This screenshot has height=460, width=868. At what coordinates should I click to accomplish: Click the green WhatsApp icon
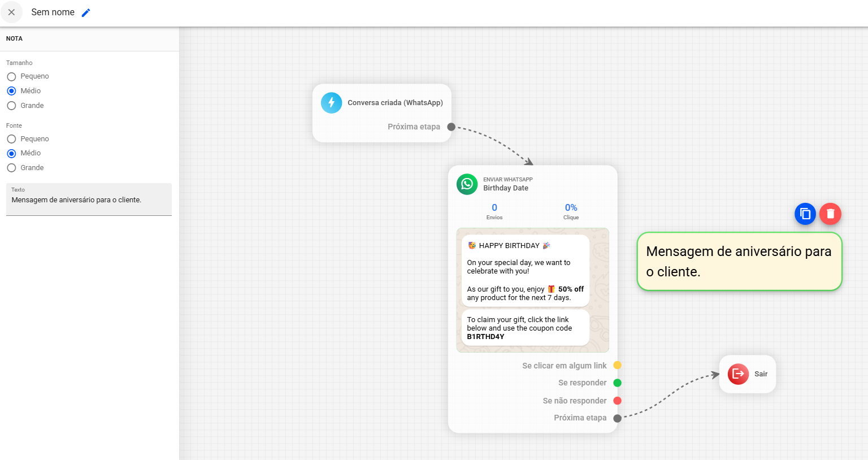click(467, 184)
